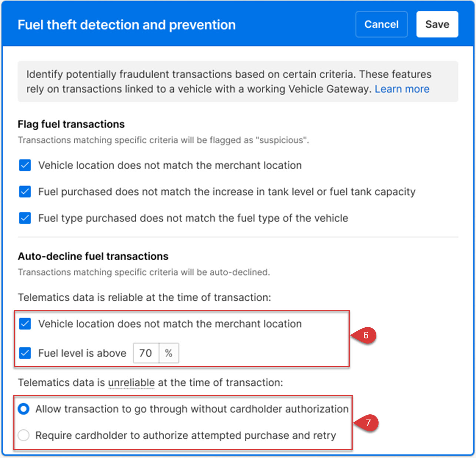This screenshot has height=458, width=476.
Task: Toggle the 'Fuel level is above' checkbox
Action: [x=25, y=353]
